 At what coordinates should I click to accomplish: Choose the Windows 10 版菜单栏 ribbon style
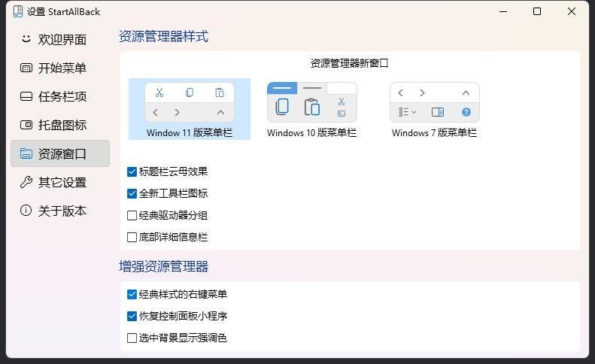click(x=312, y=109)
